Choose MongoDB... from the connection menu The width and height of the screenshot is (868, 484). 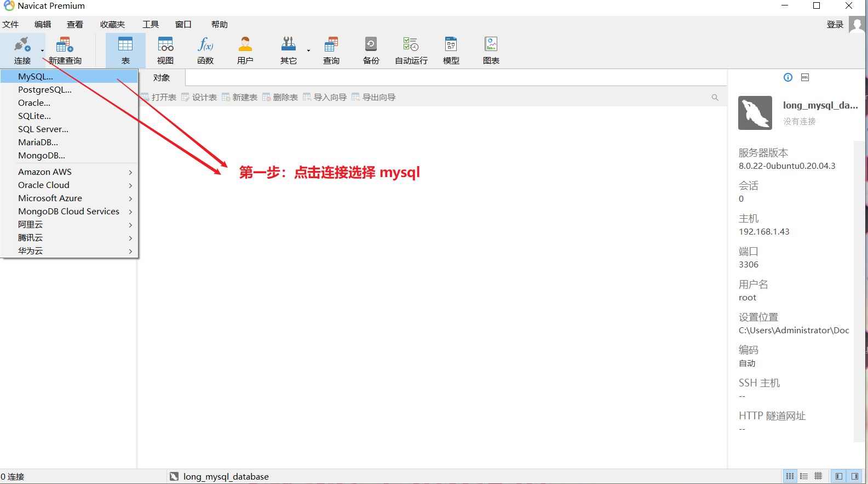coord(69,156)
